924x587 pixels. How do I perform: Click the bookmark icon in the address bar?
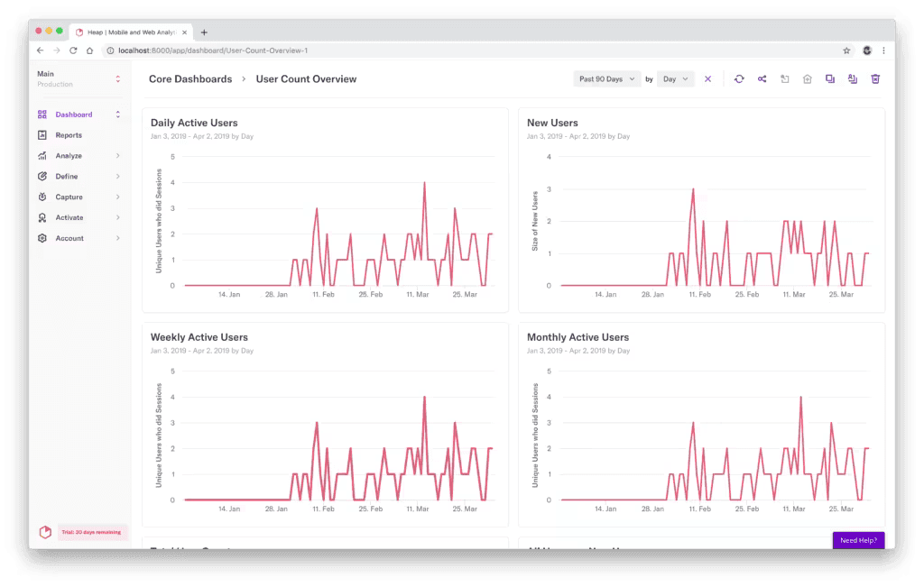click(x=846, y=50)
